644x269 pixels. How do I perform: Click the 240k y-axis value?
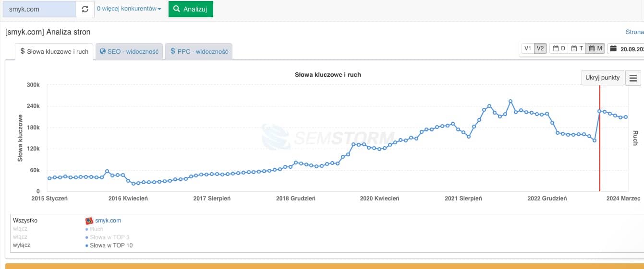[33, 106]
